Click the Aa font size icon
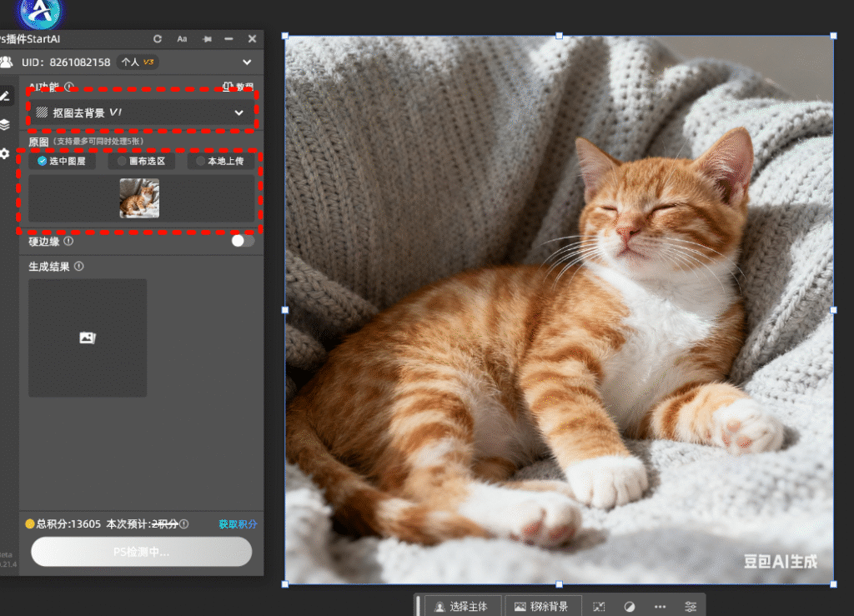This screenshot has height=616, width=854. [182, 39]
